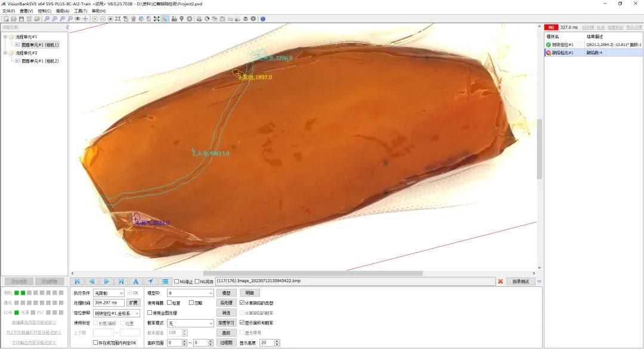
Task: Open the 文件(F) menu
Action: [x=8, y=11]
